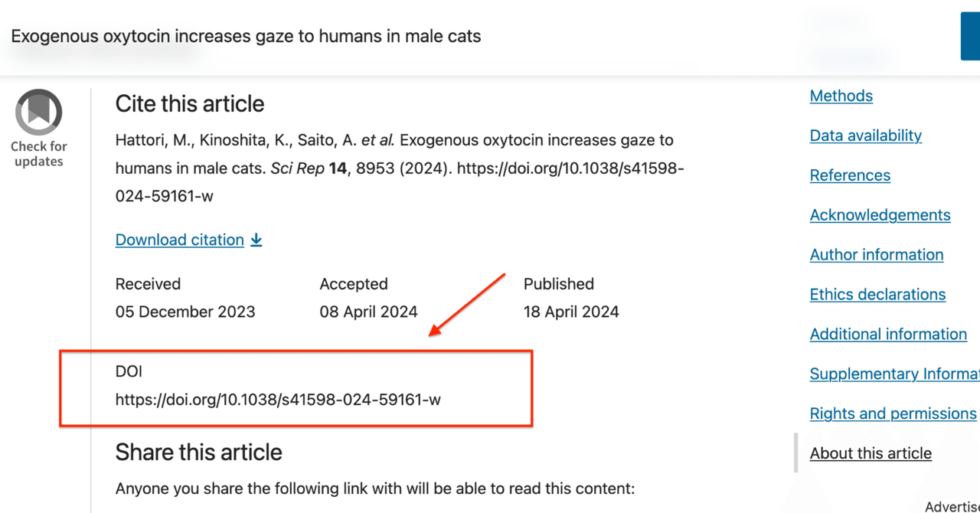Navigate to Acknowledgements section

tap(880, 215)
